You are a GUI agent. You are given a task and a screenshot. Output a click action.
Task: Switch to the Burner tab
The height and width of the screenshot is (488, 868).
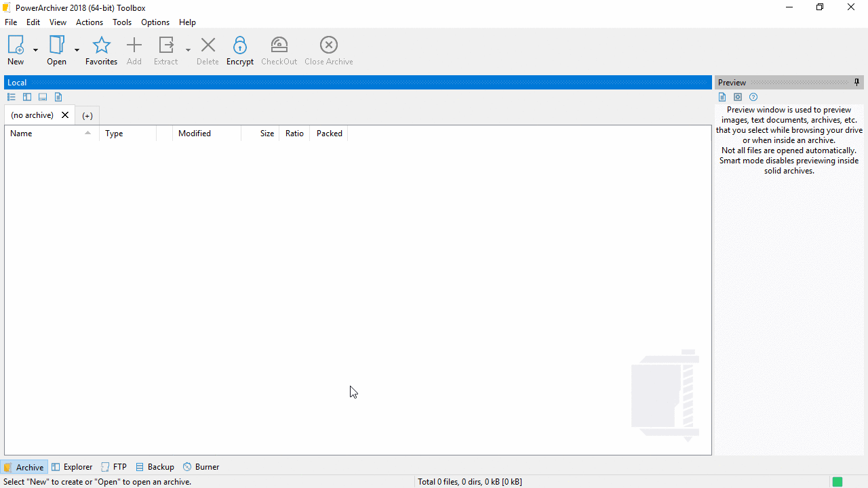tap(201, 466)
